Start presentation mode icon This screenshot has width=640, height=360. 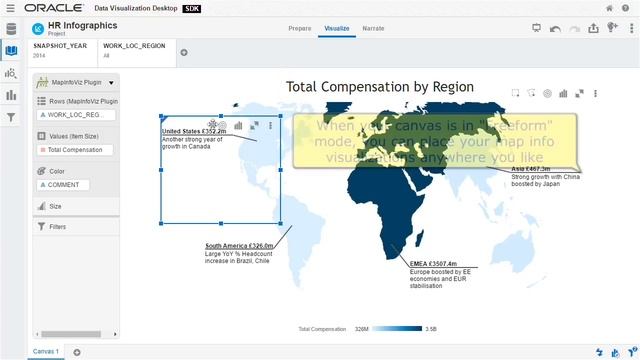coord(536,28)
